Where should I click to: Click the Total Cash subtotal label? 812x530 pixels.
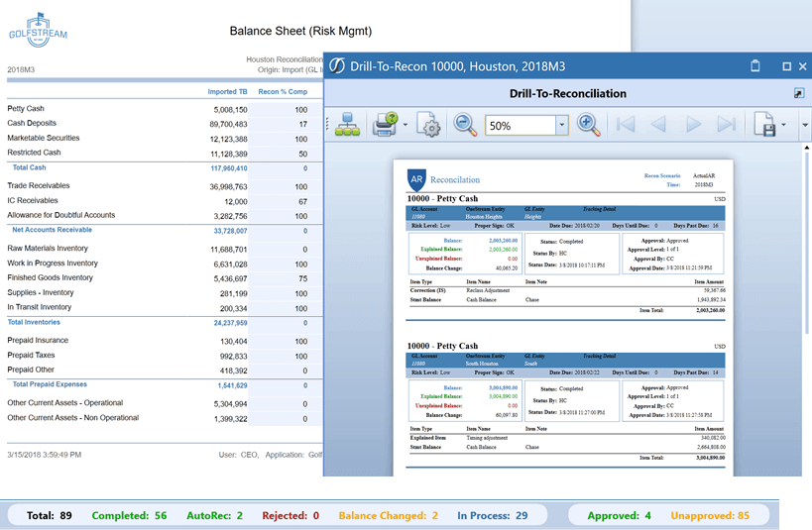coord(29,167)
